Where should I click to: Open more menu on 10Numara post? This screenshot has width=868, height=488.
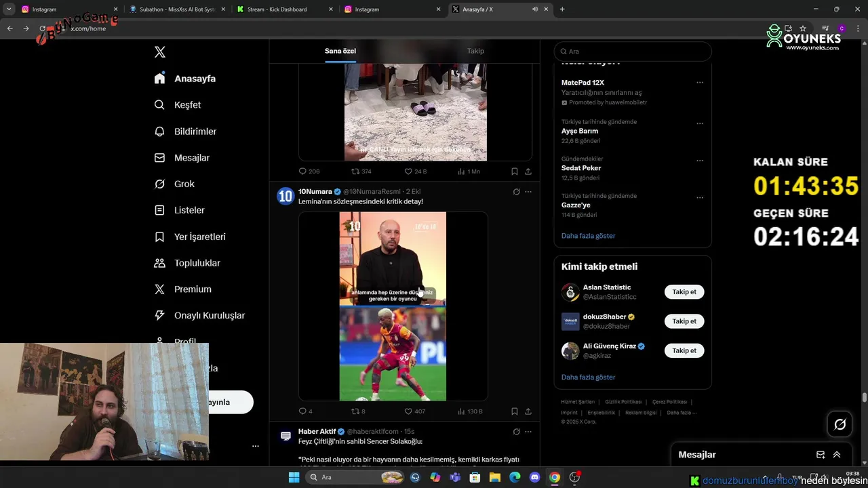click(528, 192)
